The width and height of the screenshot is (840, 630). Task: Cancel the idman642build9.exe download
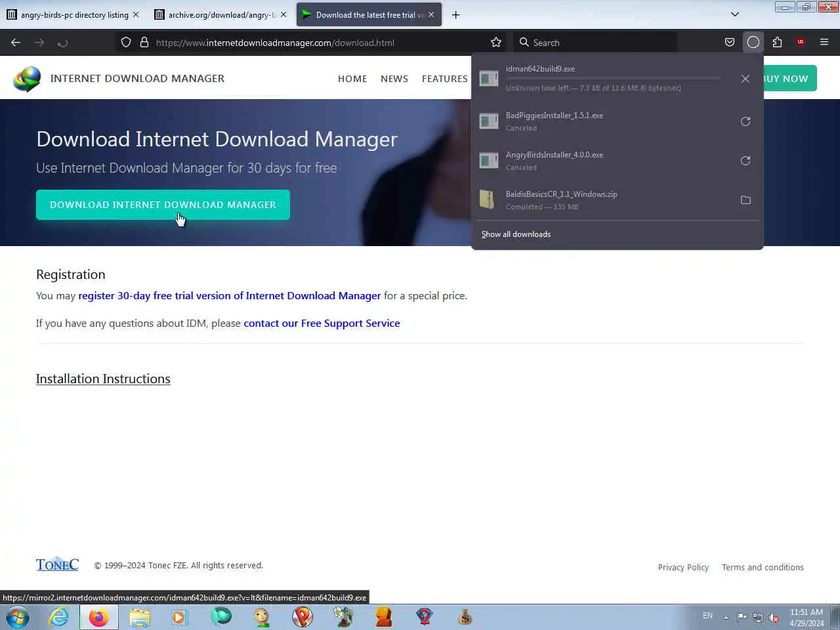(x=745, y=79)
